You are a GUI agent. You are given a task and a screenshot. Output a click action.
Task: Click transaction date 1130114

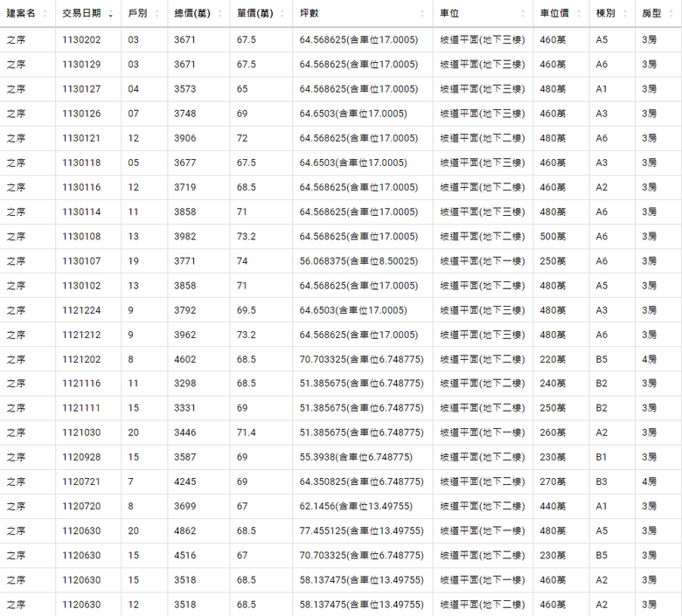pyautogui.click(x=81, y=211)
